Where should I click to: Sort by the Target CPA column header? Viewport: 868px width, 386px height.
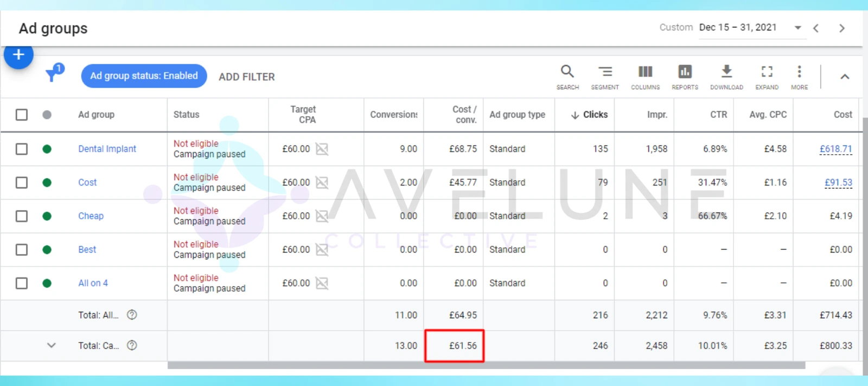[303, 115]
